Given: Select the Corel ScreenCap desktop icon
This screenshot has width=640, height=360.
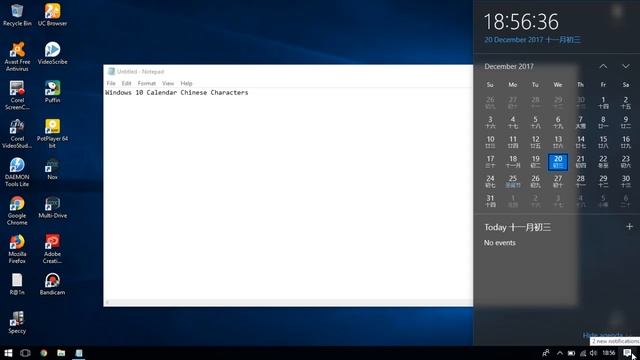Looking at the screenshot, I should pos(17,95).
